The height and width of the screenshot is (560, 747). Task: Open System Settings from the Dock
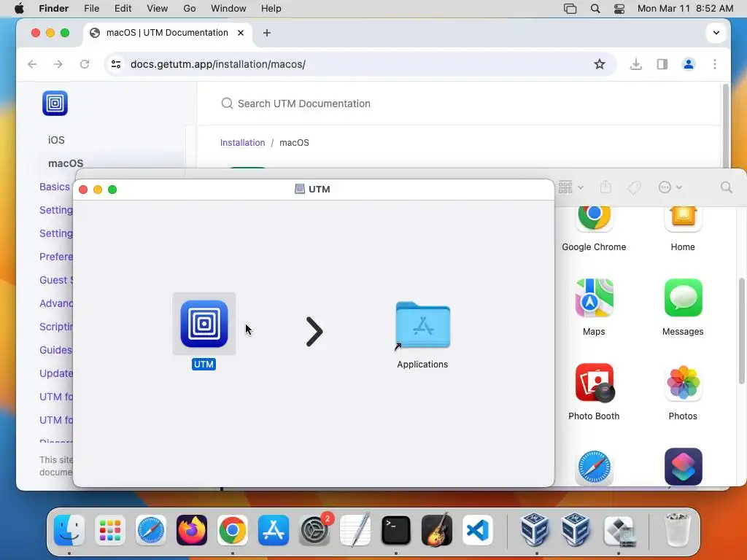pos(314,530)
